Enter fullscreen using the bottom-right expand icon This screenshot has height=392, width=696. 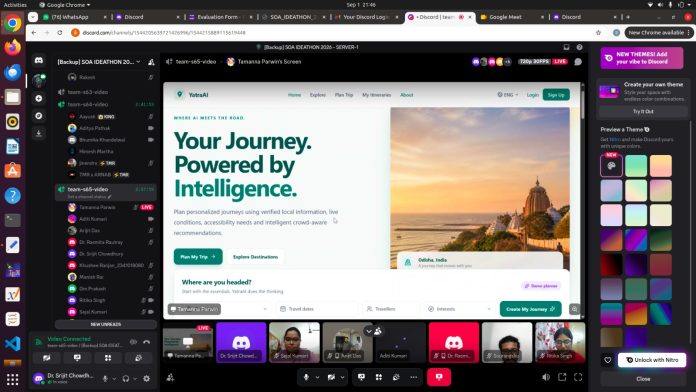coord(578,377)
